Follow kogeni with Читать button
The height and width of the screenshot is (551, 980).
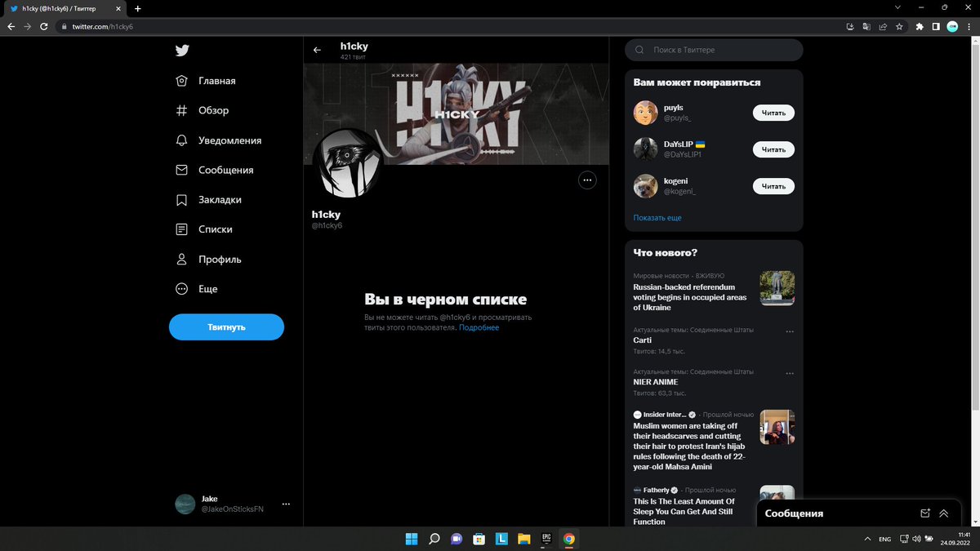click(773, 186)
